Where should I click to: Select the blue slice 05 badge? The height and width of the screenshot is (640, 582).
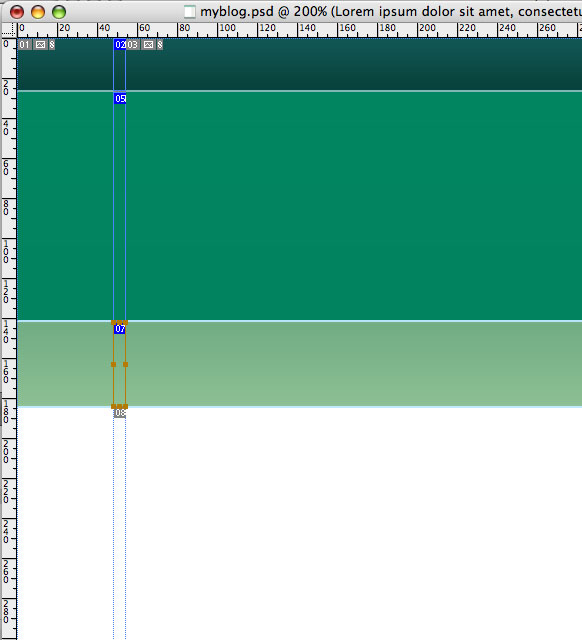[120, 98]
